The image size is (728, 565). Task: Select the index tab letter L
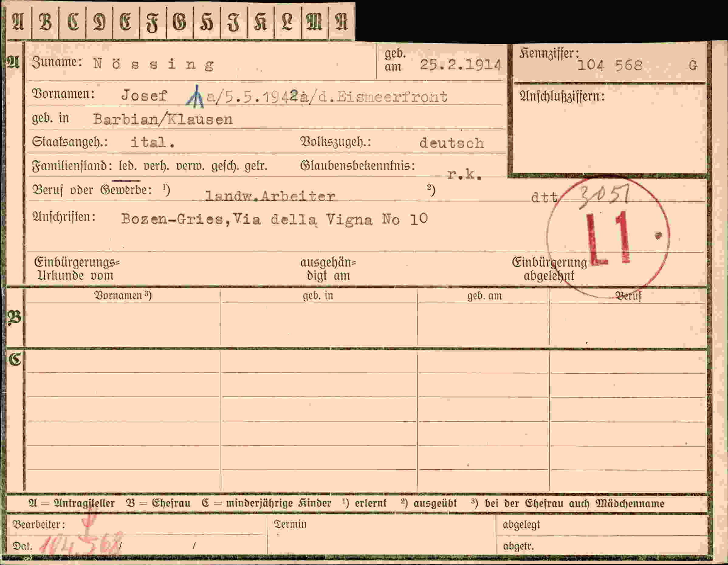287,22
